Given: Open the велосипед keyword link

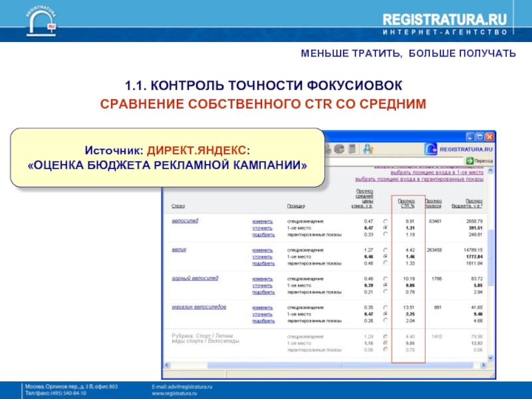Looking at the screenshot, I should pos(185,221).
